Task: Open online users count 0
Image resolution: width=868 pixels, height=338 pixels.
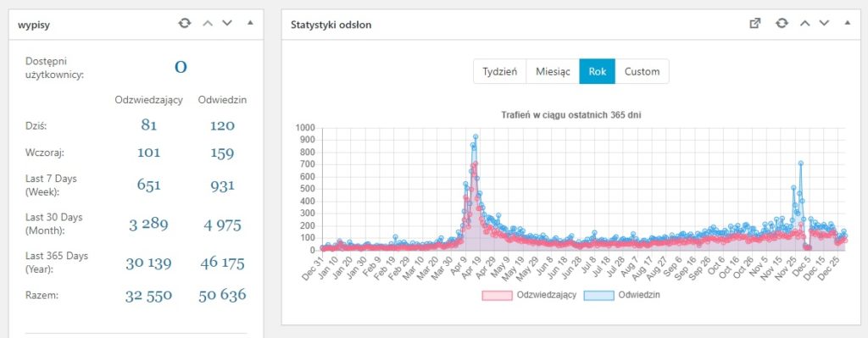Action: (x=181, y=68)
